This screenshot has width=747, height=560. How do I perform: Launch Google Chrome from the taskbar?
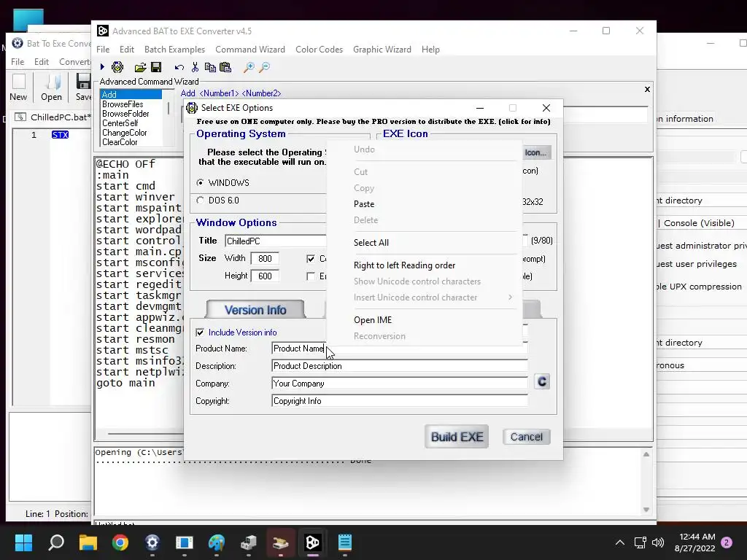pos(120,542)
